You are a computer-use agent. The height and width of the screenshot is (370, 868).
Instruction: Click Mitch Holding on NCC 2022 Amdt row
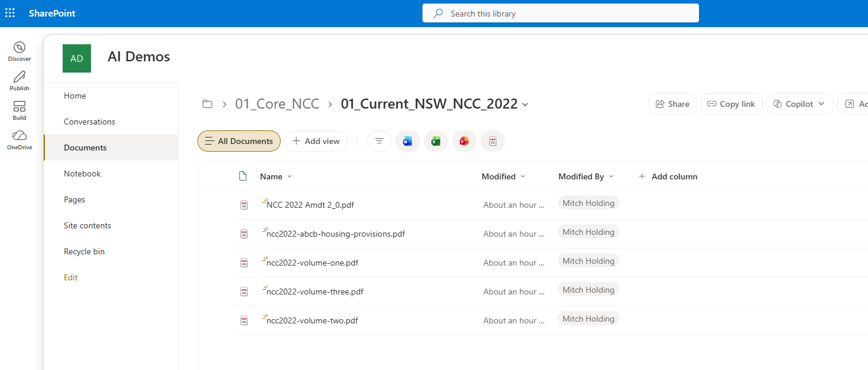pyautogui.click(x=589, y=203)
